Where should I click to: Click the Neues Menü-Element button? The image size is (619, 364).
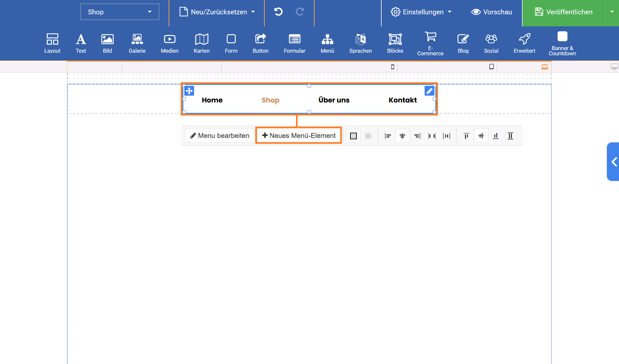pyautogui.click(x=299, y=136)
